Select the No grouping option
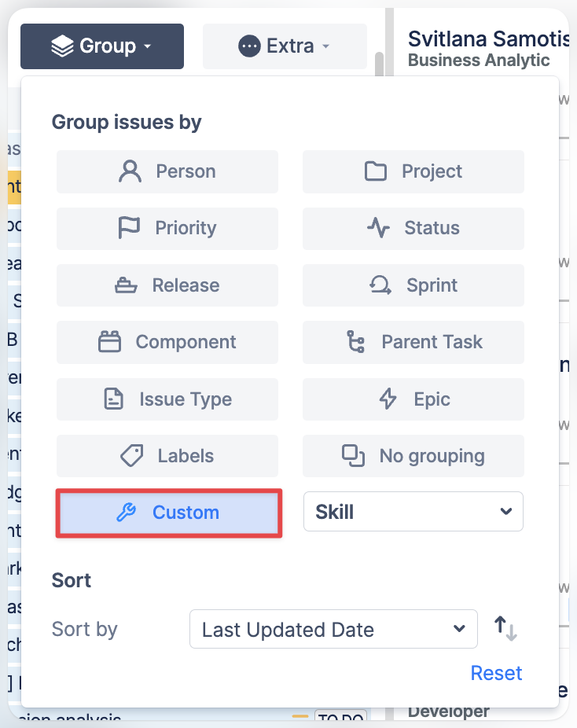 click(413, 456)
